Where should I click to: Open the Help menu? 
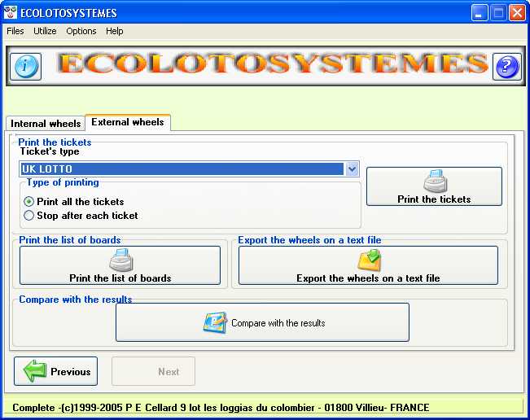(x=115, y=31)
